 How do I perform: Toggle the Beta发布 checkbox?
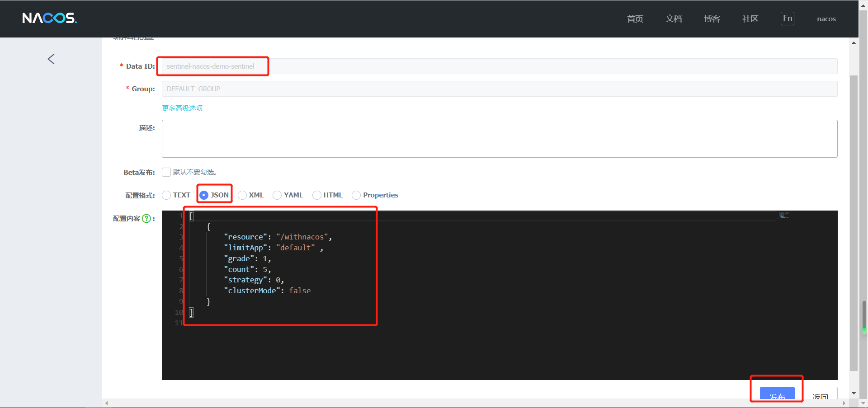(166, 172)
